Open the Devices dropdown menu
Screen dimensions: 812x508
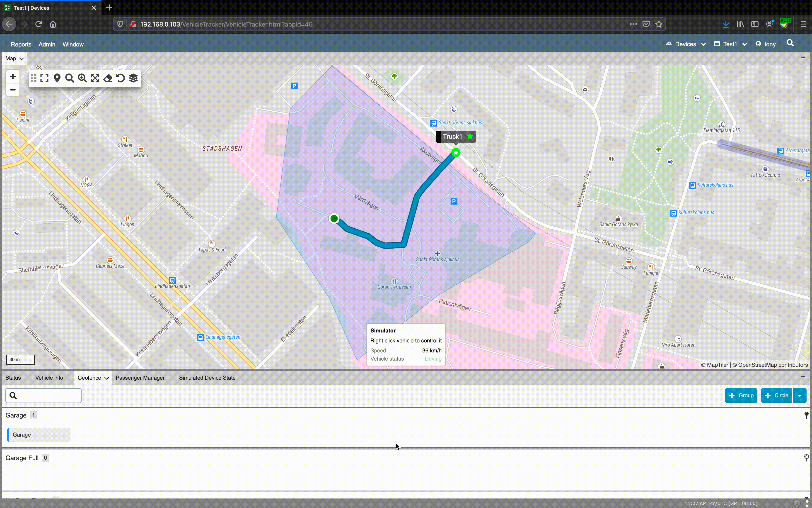point(686,44)
